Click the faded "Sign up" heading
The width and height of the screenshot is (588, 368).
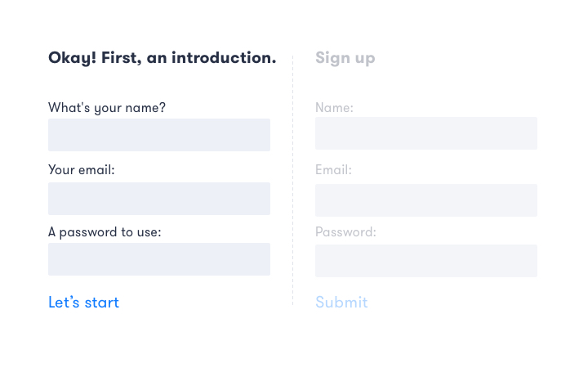click(x=345, y=58)
